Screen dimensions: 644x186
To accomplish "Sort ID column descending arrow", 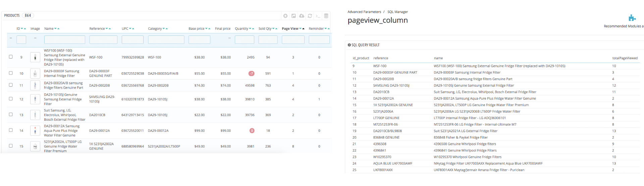I will (x=22, y=29).
